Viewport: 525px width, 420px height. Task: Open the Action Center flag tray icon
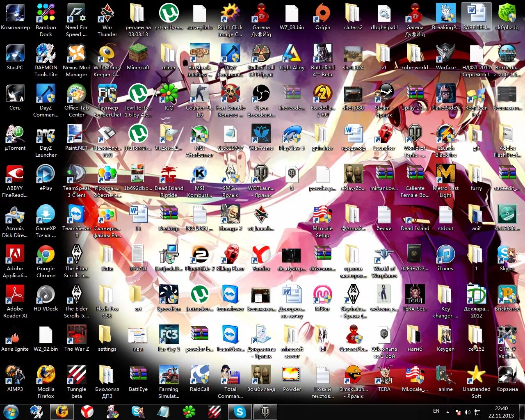coord(458,412)
